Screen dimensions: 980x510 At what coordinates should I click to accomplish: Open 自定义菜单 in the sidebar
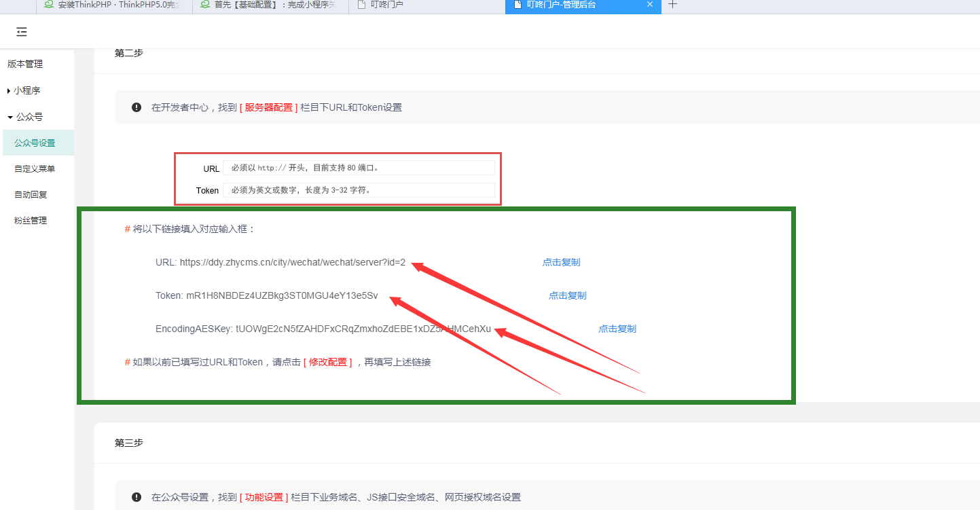35,168
